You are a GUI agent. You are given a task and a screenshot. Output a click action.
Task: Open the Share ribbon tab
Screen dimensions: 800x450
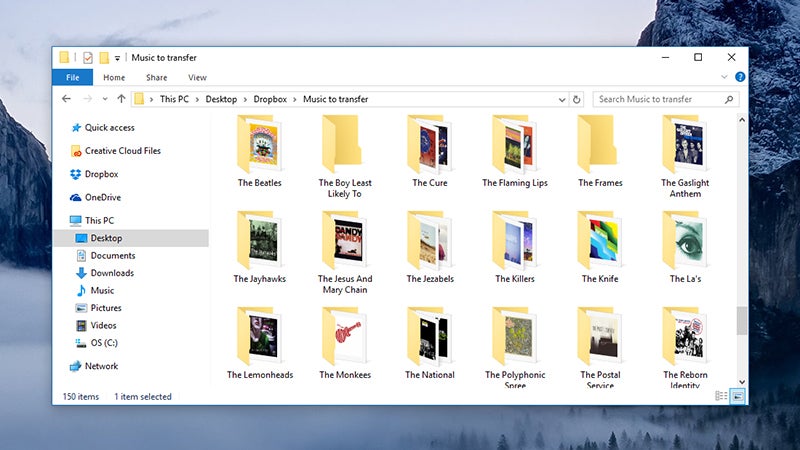pos(157,78)
